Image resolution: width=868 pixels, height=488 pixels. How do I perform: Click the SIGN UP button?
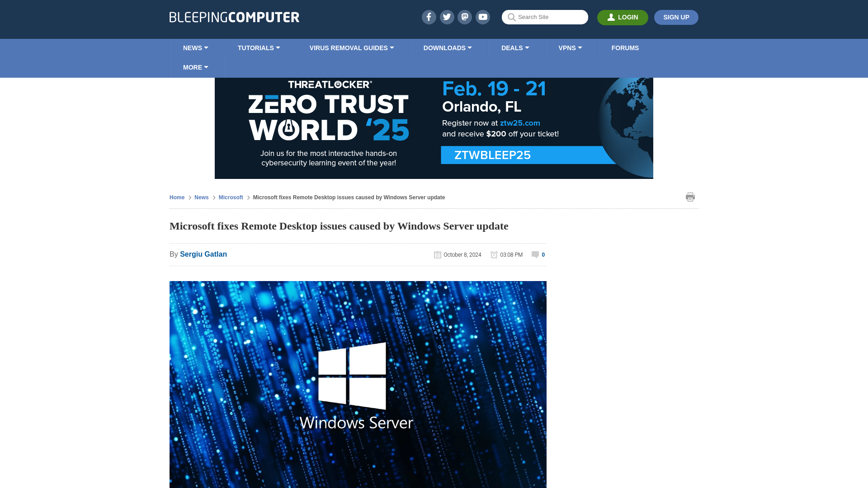tap(676, 17)
